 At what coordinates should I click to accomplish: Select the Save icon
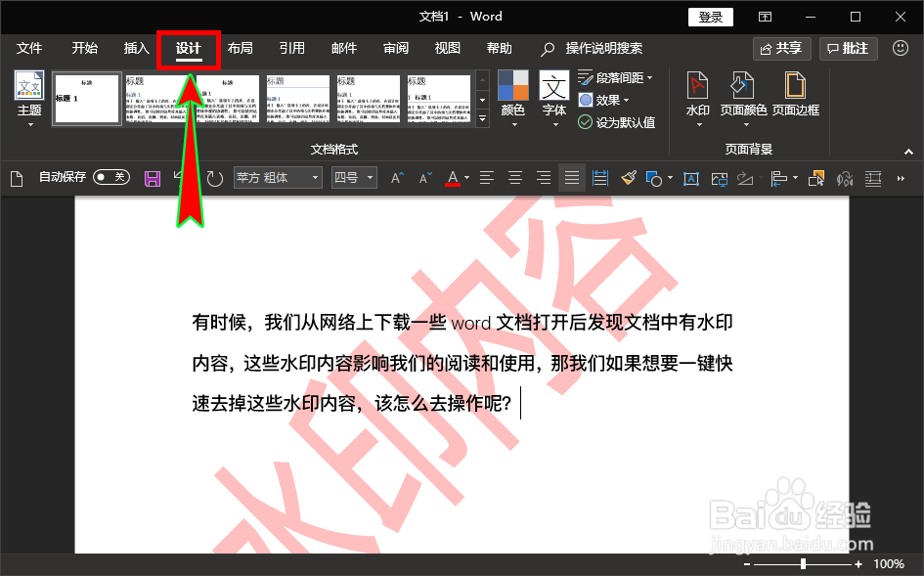152,178
